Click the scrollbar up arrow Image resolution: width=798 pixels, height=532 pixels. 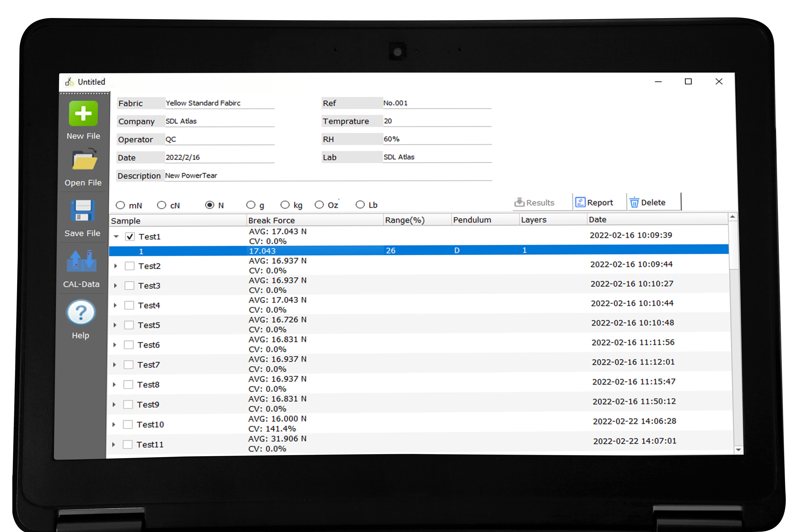pos(732,216)
